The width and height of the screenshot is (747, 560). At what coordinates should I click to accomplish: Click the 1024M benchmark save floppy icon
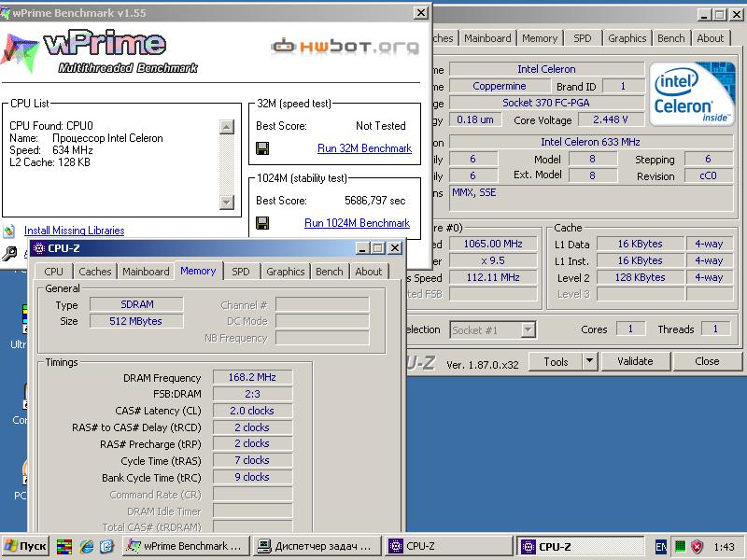coord(262,223)
